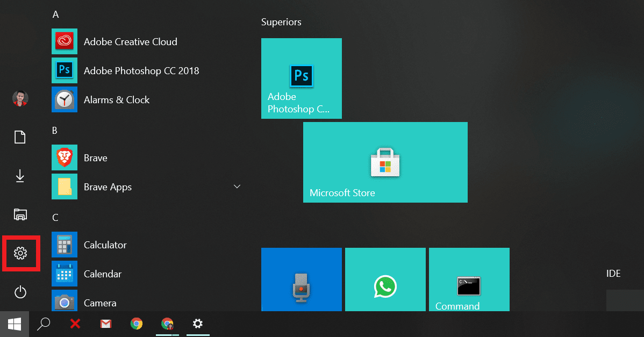644x337 pixels.
Task: Launch WhatsApp from its tile
Action: [x=385, y=279]
